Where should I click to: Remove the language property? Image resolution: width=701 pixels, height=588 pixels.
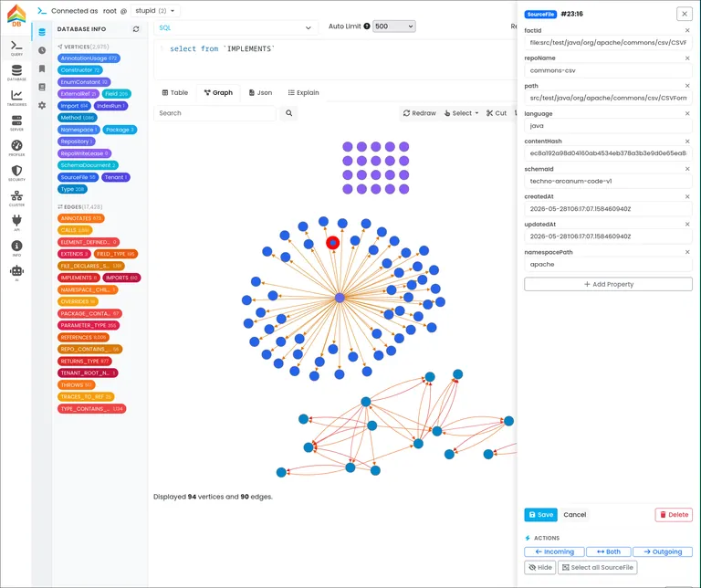coord(687,113)
